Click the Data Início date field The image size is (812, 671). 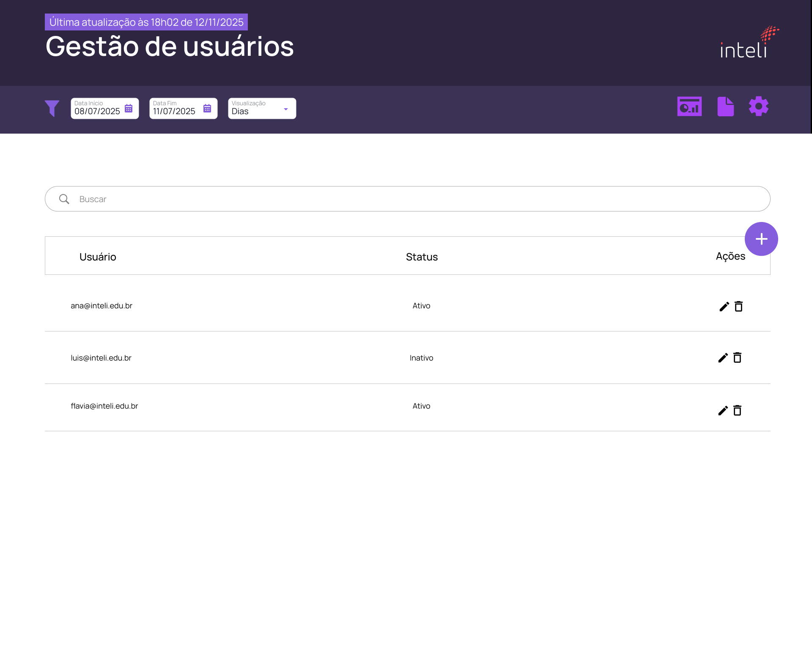[x=96, y=111]
